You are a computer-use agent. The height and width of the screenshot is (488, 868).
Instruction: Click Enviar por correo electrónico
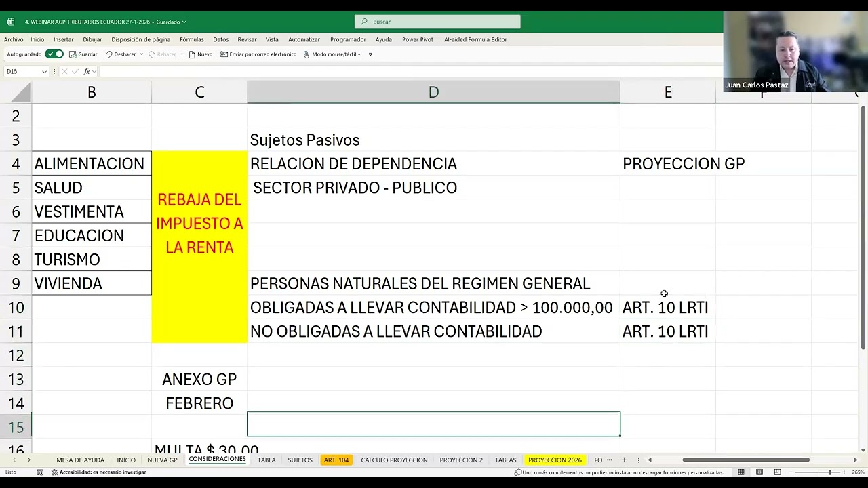pyautogui.click(x=258, y=54)
